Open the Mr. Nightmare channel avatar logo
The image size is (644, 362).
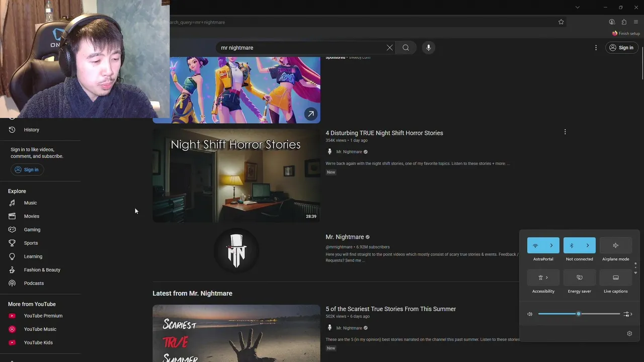click(236, 250)
